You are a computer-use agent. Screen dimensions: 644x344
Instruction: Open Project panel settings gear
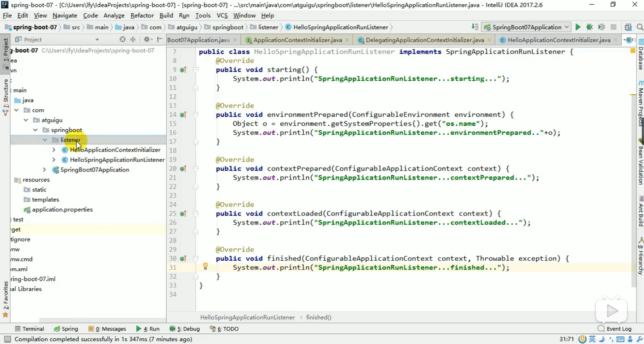click(147, 40)
